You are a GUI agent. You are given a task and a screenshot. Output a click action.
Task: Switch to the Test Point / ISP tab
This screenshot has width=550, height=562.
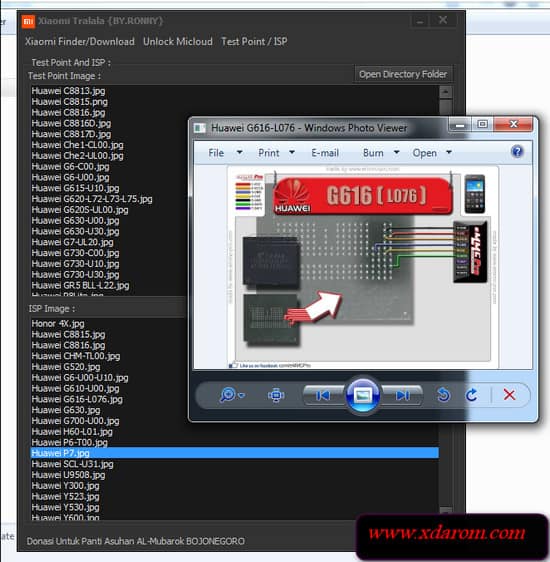254,42
